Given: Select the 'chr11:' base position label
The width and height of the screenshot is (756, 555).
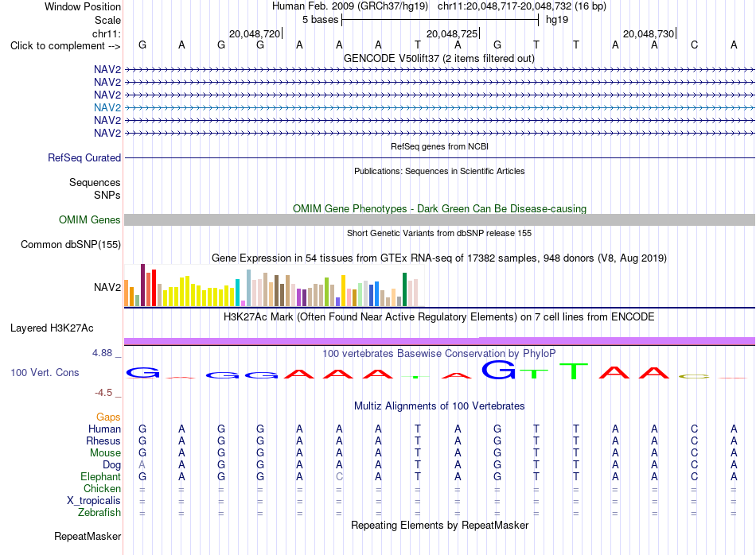Looking at the screenshot, I should (106, 33).
